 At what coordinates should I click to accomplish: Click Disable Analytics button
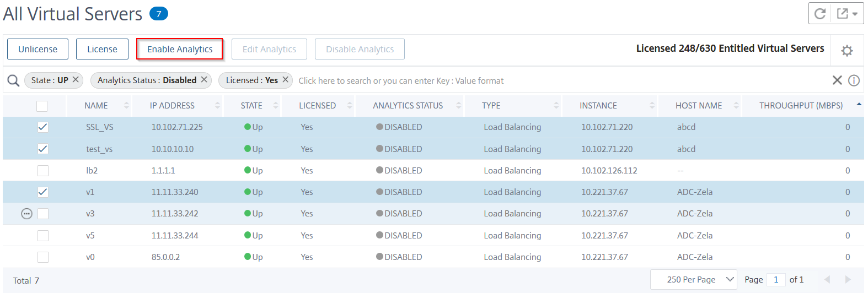(x=360, y=49)
